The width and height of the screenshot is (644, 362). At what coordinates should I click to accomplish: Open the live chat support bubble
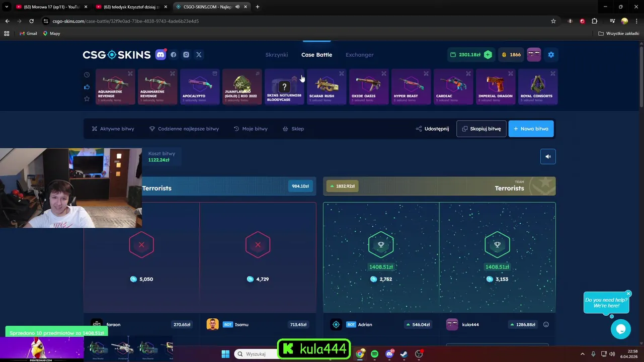click(620, 329)
